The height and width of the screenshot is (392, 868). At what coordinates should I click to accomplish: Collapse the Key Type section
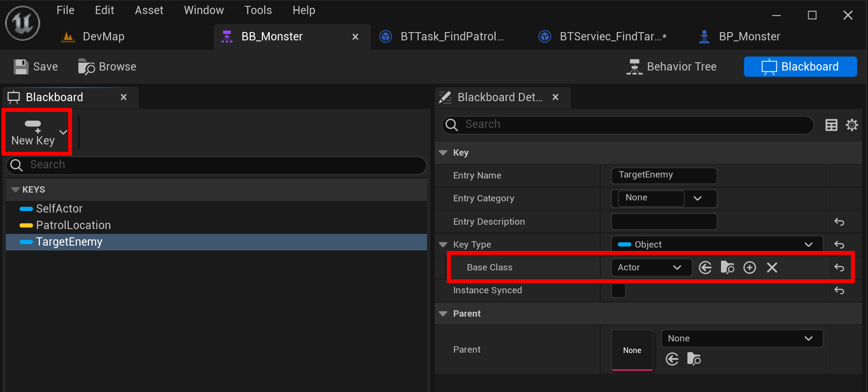point(443,245)
